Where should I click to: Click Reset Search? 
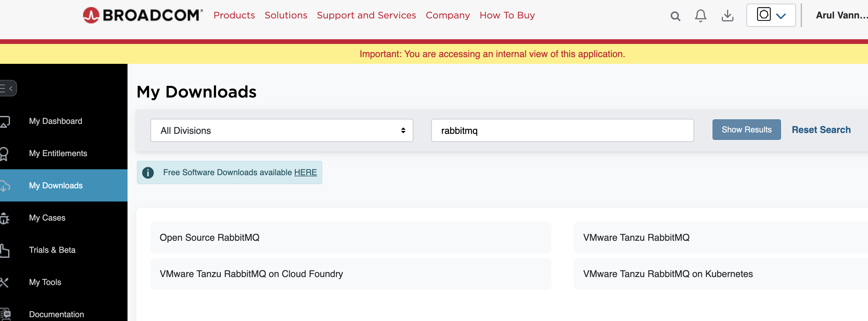[821, 130]
